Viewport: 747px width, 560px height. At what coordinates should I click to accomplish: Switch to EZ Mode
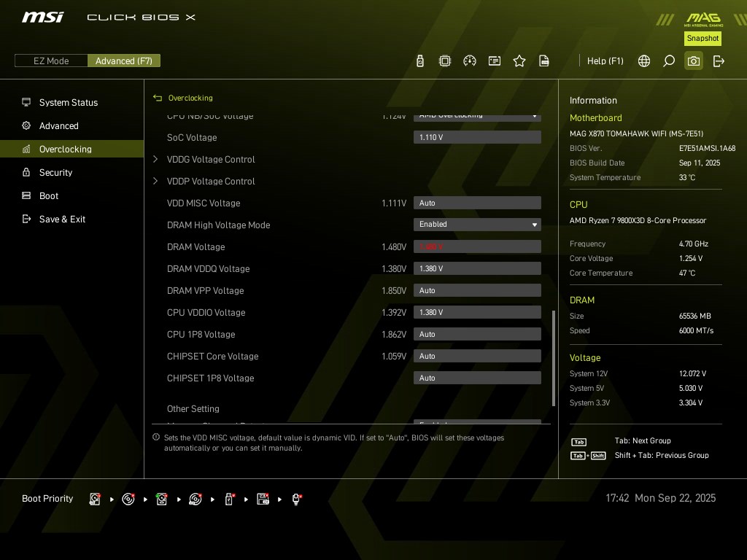point(51,61)
